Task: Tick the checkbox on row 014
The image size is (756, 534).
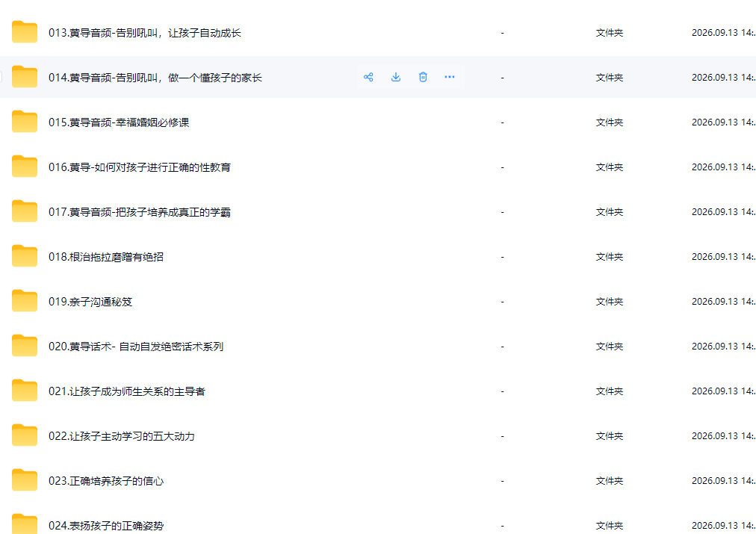Action: tap(1, 77)
